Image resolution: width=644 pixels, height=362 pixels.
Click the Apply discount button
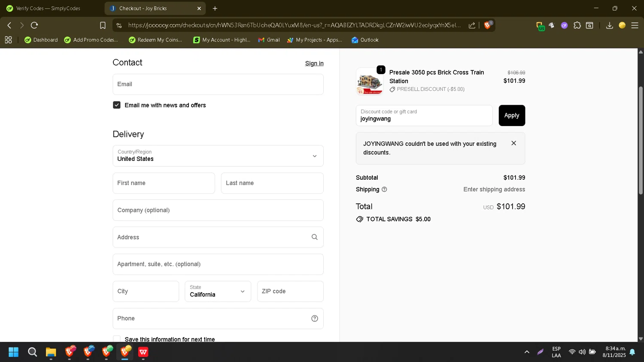click(512, 115)
